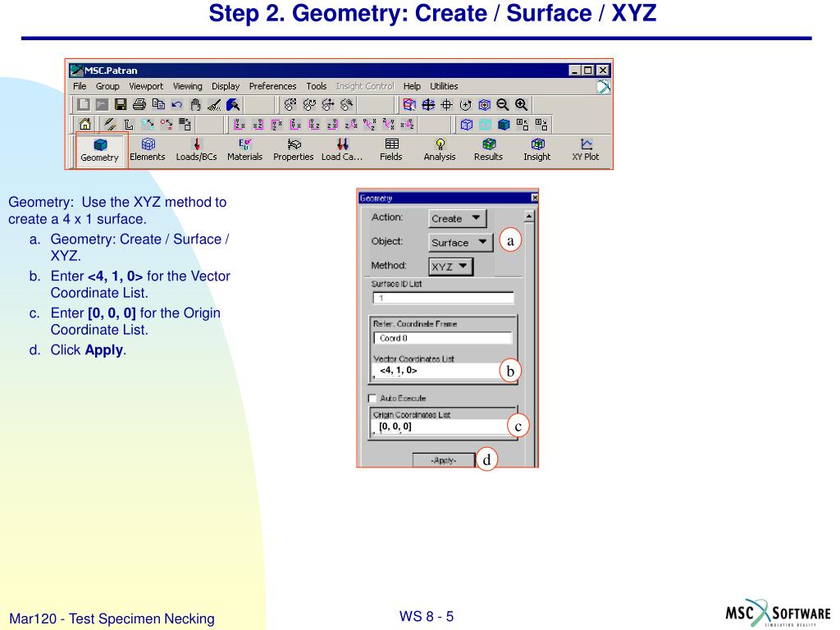Click the crosshair view center icon

(x=446, y=105)
